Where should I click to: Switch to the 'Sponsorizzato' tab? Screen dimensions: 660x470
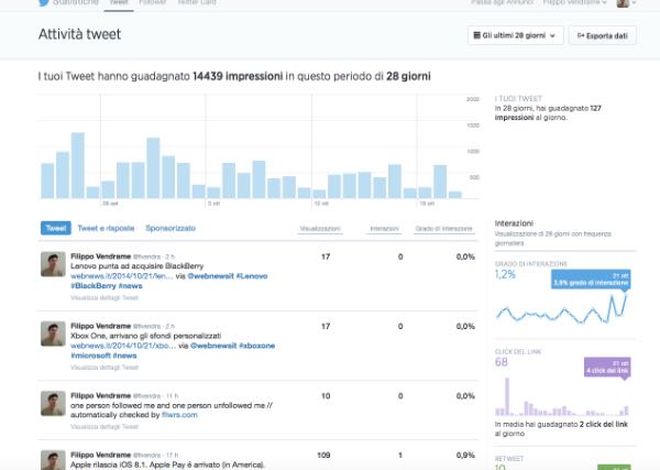pyautogui.click(x=170, y=228)
